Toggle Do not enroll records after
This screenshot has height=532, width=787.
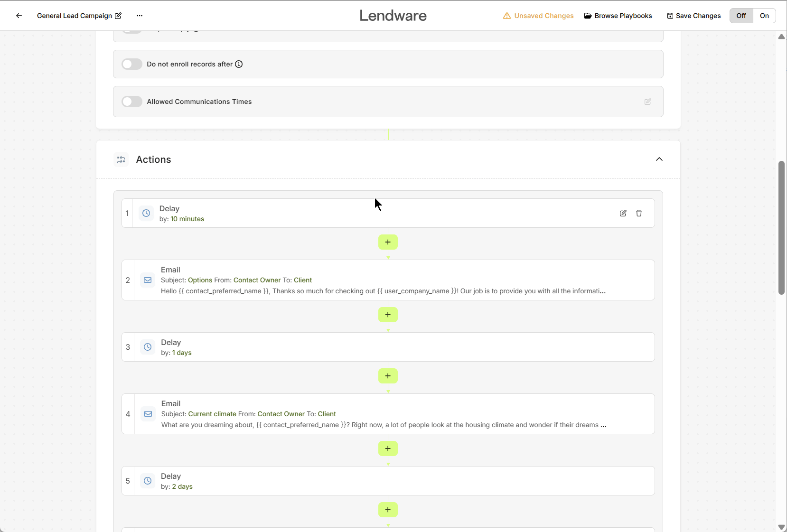[x=132, y=64]
